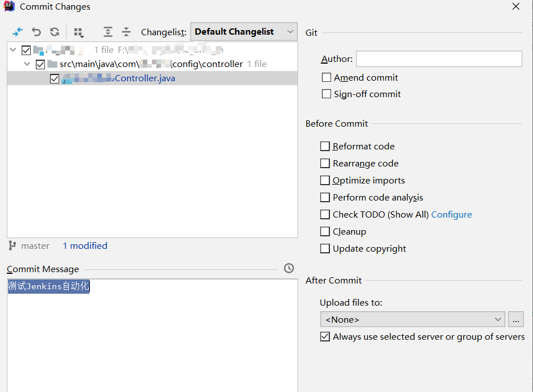Toggle the Reformat code checkbox
The image size is (533, 392).
tap(325, 147)
